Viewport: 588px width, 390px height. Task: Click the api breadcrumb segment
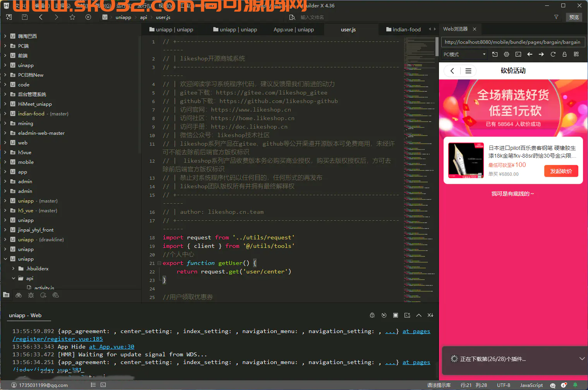pos(144,17)
